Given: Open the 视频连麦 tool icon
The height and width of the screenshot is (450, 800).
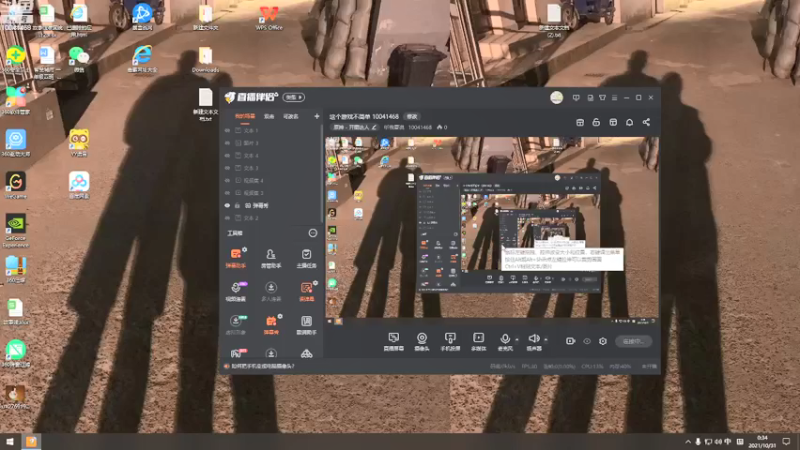Looking at the screenshot, I should [x=236, y=291].
